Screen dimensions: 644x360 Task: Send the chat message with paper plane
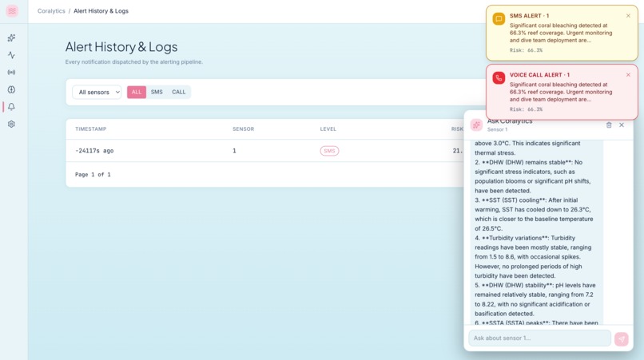[x=622, y=338]
